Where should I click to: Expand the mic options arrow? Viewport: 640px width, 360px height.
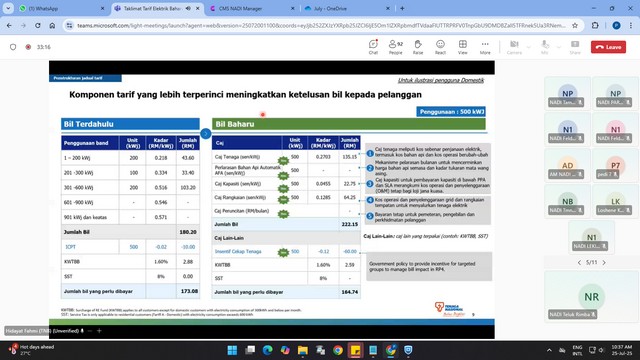pos(559,47)
